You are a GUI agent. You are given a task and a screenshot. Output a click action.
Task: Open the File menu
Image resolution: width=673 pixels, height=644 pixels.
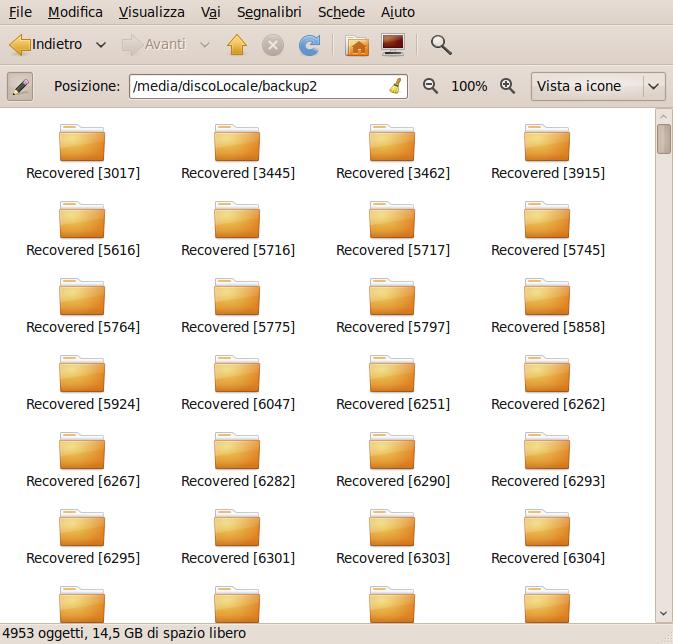click(20, 12)
